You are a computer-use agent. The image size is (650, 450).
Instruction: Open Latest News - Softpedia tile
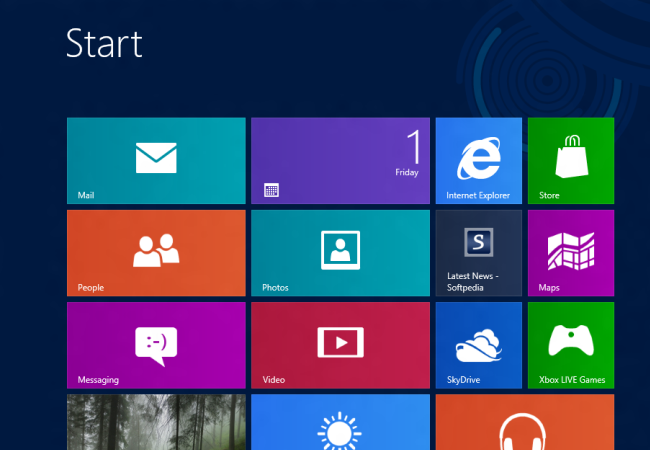pos(478,253)
